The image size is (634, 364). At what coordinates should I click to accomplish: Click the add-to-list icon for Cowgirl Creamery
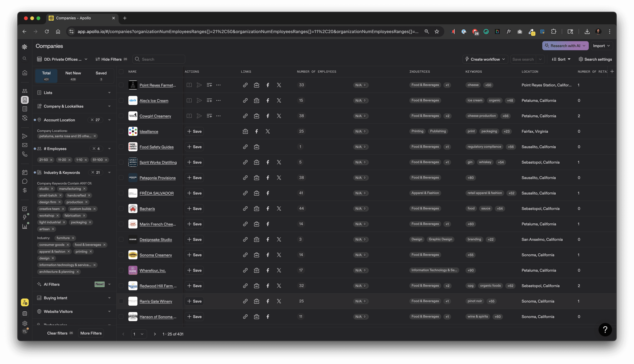click(210, 116)
